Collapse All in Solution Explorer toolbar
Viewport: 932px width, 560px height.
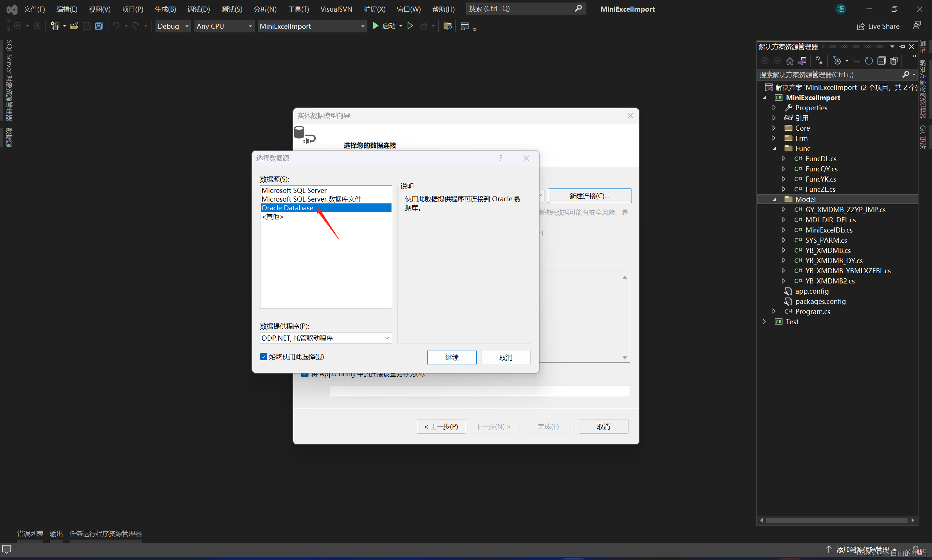point(882,60)
